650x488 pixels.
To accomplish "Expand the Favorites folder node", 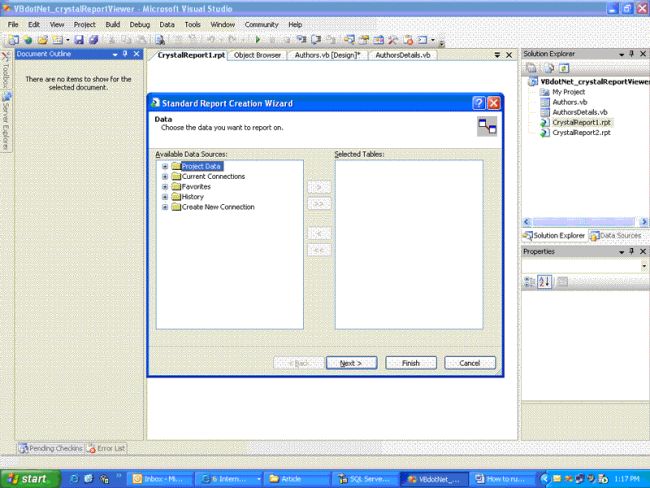I will (165, 187).
